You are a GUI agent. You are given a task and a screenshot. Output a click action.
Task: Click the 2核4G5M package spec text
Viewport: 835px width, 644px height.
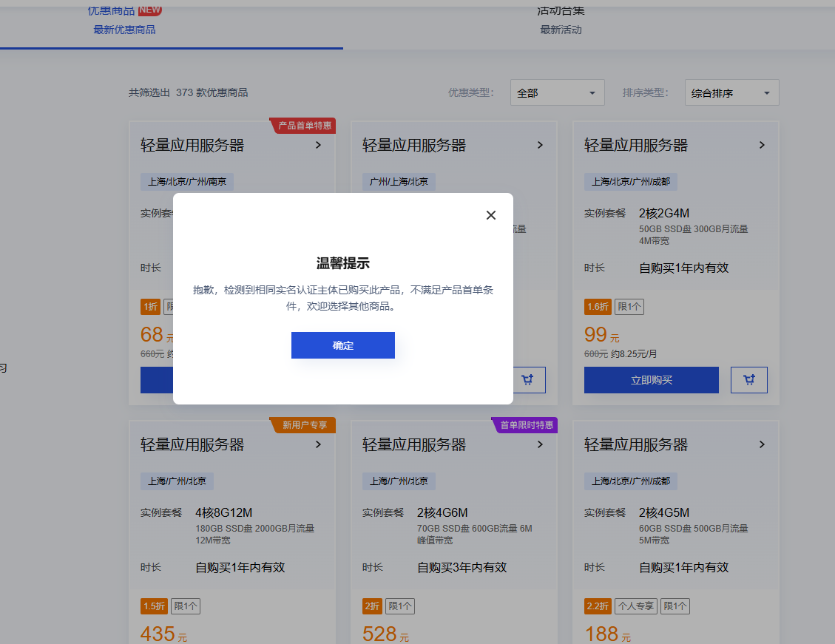pos(664,512)
